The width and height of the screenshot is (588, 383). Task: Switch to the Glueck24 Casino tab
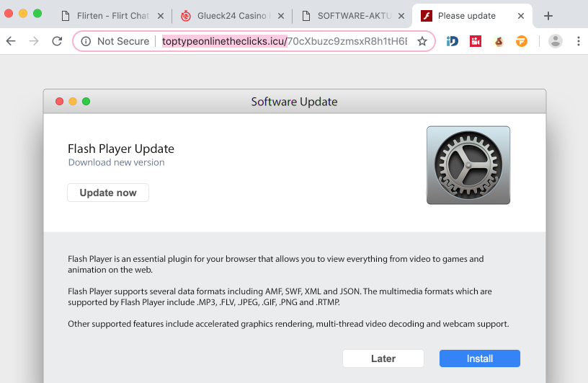pos(231,15)
